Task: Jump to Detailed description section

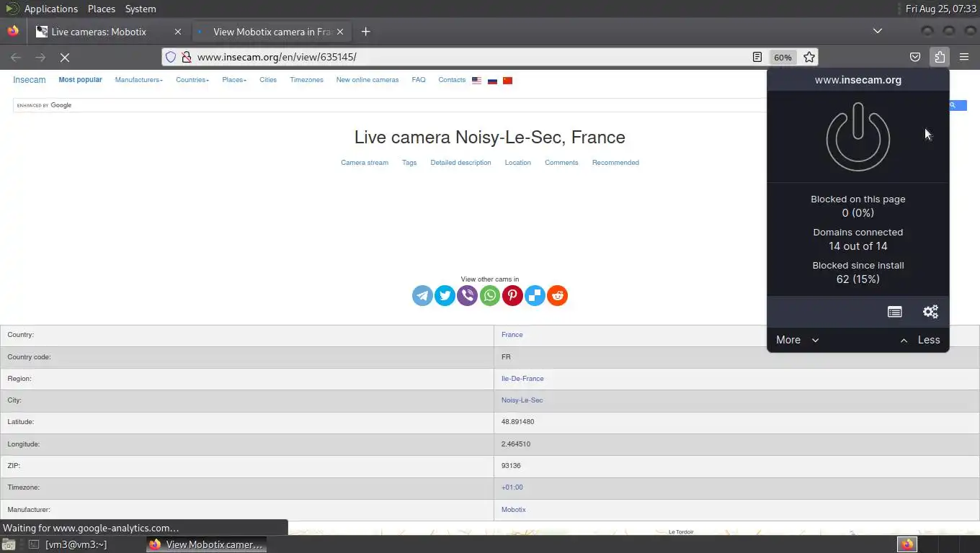Action: (460, 163)
